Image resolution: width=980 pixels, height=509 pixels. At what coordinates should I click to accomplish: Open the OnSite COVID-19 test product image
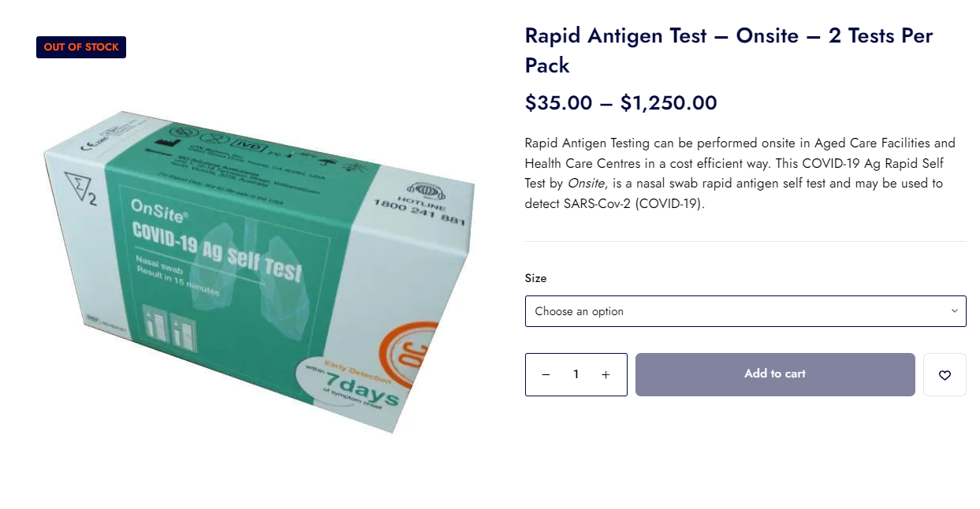pyautogui.click(x=260, y=270)
